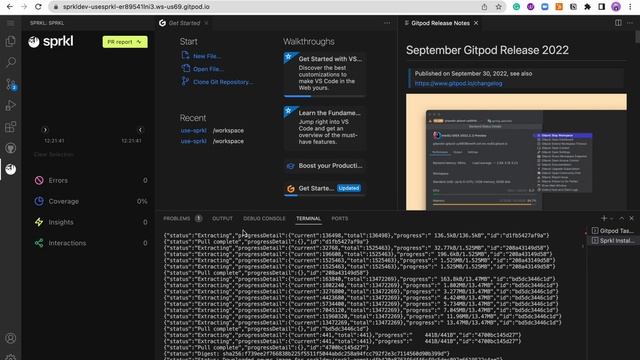Viewport: 640px width, 360px height.
Task: Reload the browser page
Action: point(38,7)
